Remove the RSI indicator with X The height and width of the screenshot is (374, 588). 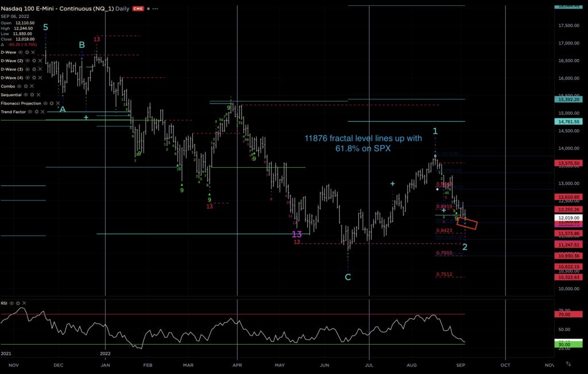(x=24, y=303)
